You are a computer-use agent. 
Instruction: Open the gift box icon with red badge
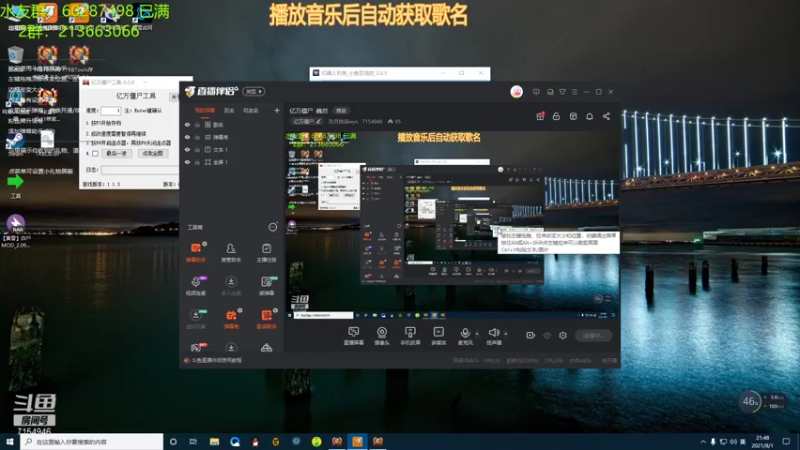540,116
